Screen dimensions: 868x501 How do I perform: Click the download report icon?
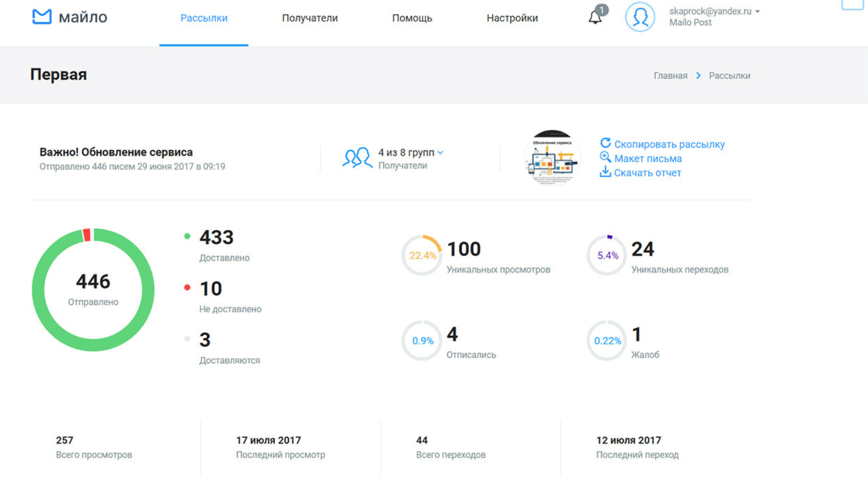(x=605, y=172)
